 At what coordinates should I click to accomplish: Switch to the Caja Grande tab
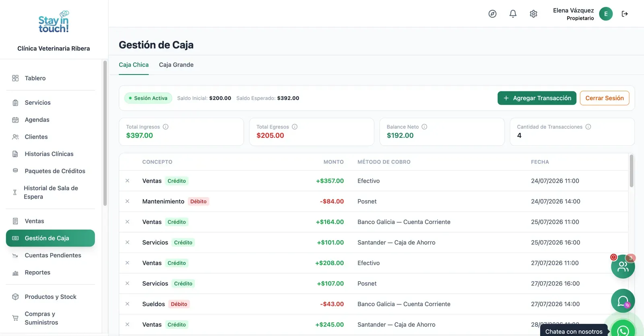[x=176, y=65]
